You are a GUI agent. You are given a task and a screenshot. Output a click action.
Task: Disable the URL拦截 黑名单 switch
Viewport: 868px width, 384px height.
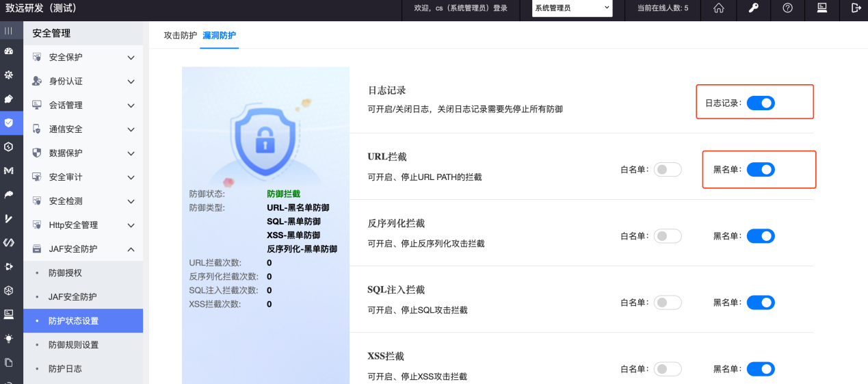[761, 169]
